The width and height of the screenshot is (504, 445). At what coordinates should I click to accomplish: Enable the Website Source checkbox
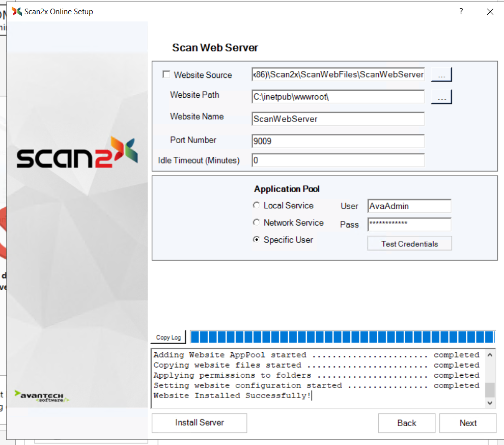click(x=166, y=75)
